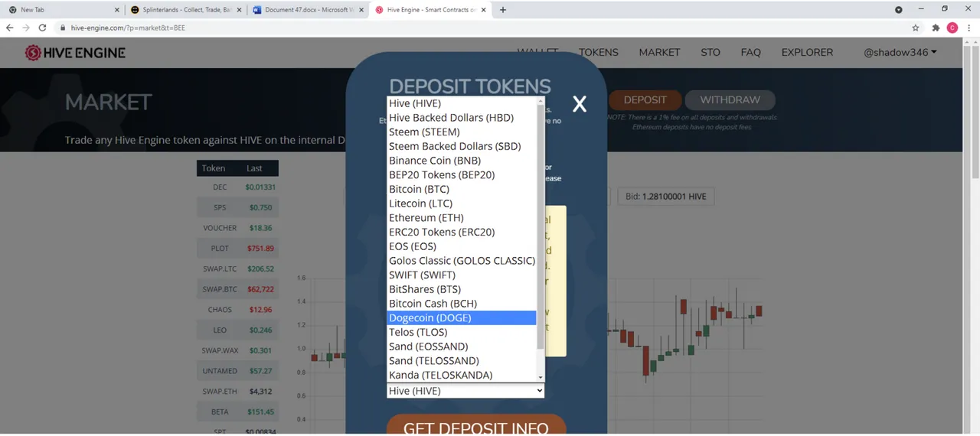The height and width of the screenshot is (436, 980).
Task: Close the Splinterlands browser tab
Action: [x=240, y=10]
